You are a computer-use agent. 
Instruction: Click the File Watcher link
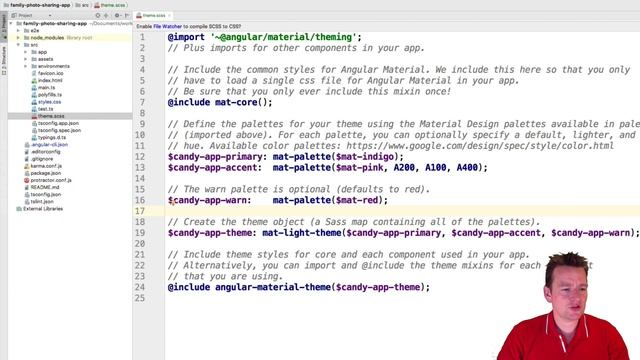167,26
